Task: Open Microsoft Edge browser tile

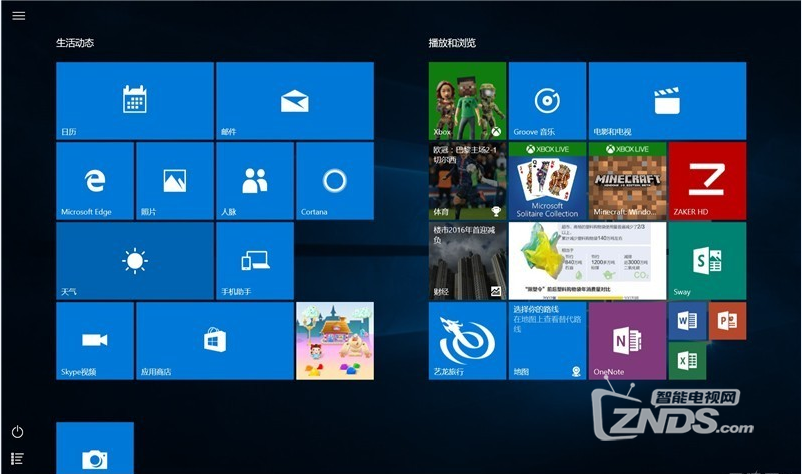Action: click(94, 180)
